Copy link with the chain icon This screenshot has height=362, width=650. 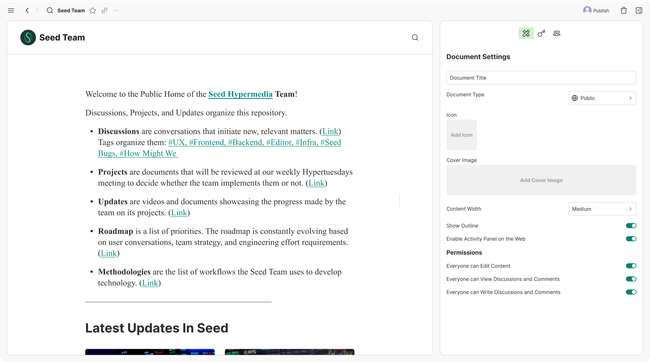(104, 10)
